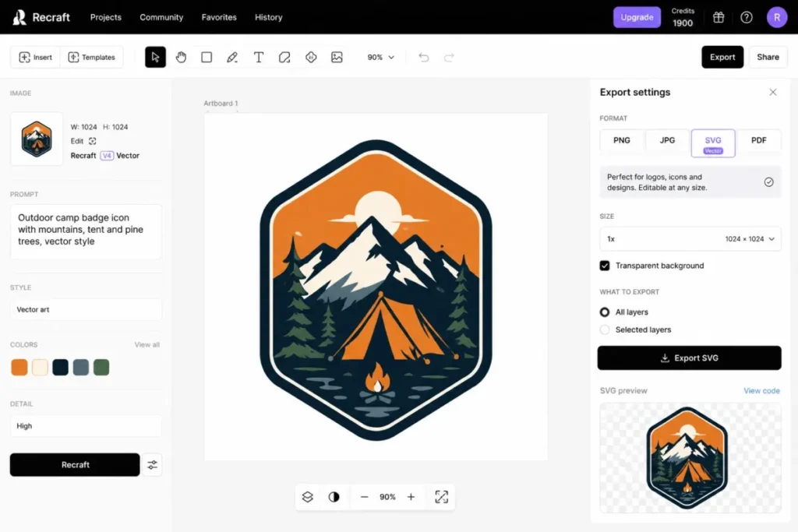Choose the PNG export format
Viewport: 798px width, 532px height.
(x=621, y=140)
